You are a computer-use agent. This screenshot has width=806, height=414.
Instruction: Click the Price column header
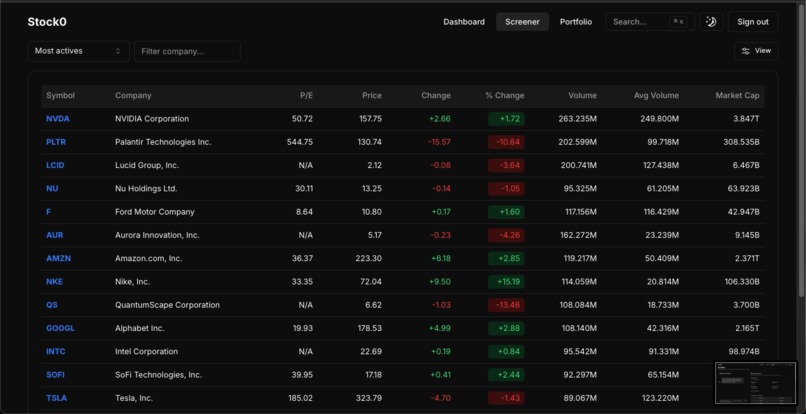372,96
